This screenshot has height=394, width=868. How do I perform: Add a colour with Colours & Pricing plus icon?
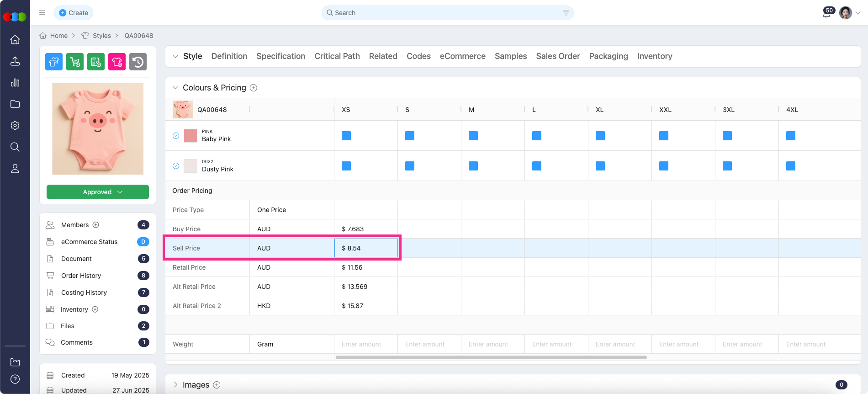[254, 88]
